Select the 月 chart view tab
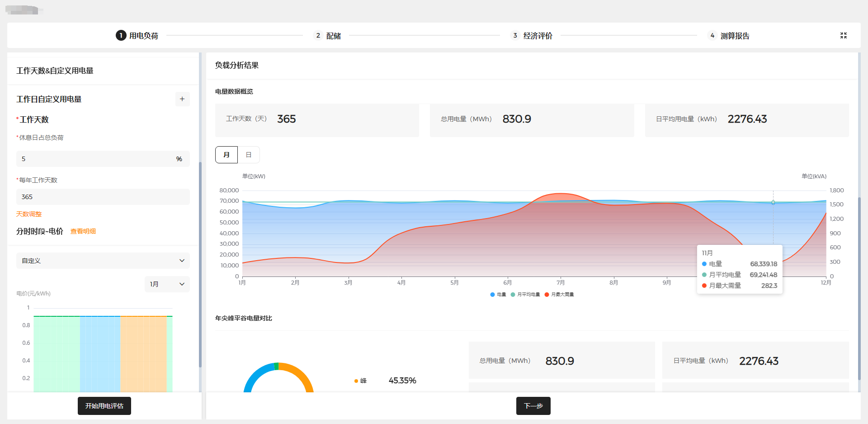 point(226,155)
